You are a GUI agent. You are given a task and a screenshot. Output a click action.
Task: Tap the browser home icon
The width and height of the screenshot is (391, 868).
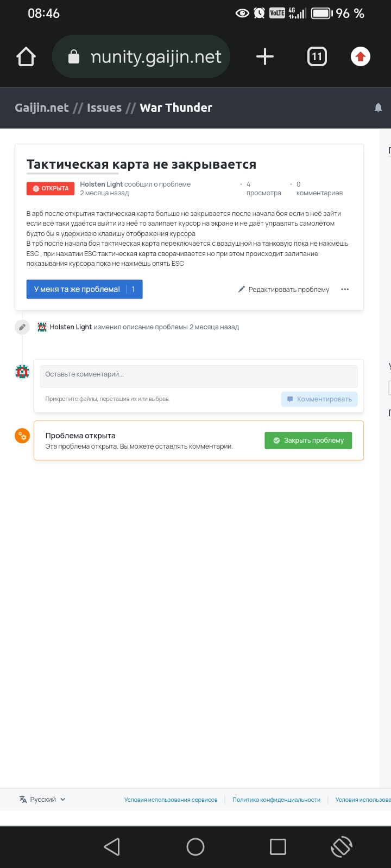point(26,56)
